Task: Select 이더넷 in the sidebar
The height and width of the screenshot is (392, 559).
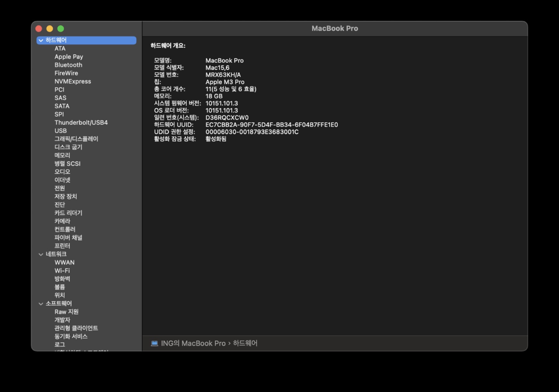Action: point(62,180)
